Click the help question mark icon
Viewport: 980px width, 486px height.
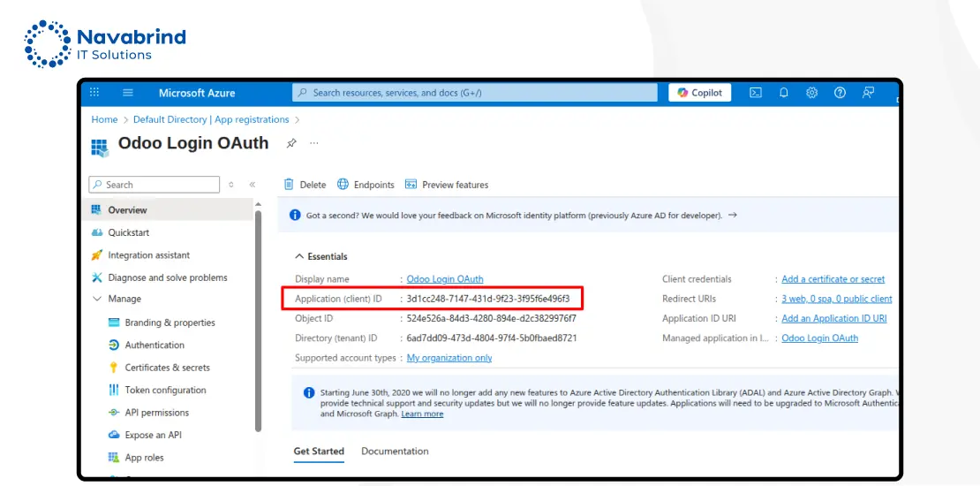(x=841, y=93)
